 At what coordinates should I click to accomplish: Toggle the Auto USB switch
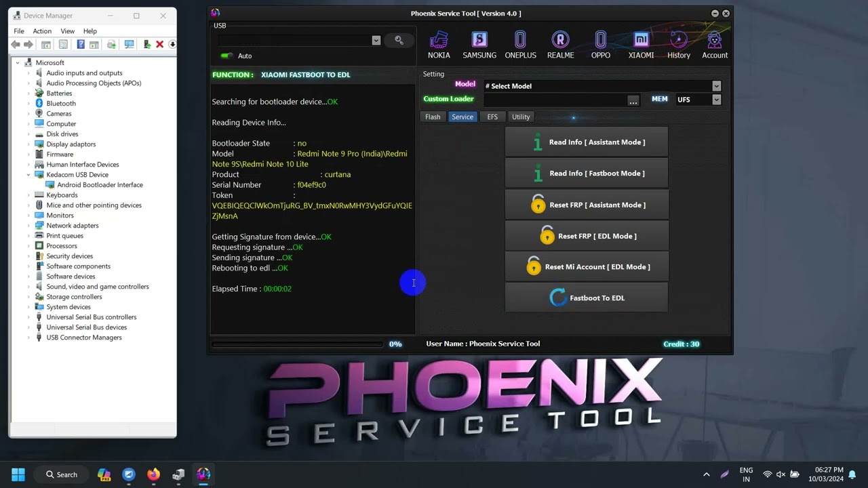tap(226, 56)
